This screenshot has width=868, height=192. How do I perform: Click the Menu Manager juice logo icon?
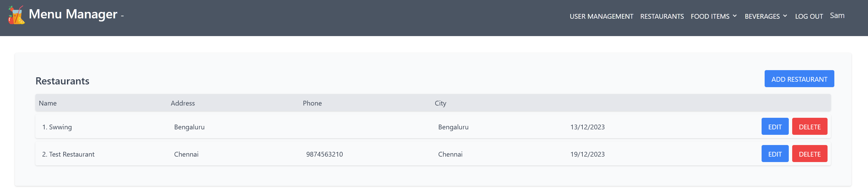tap(16, 15)
